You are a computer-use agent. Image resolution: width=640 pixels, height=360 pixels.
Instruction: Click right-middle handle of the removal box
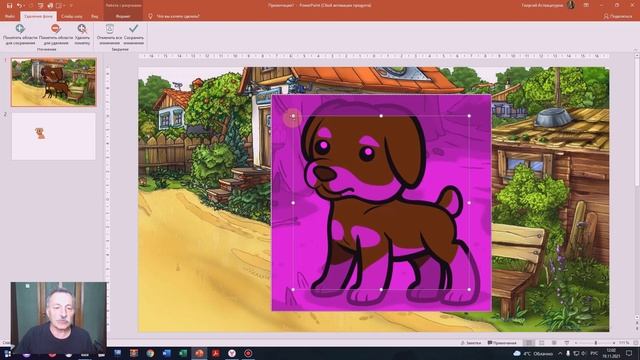click(x=469, y=203)
